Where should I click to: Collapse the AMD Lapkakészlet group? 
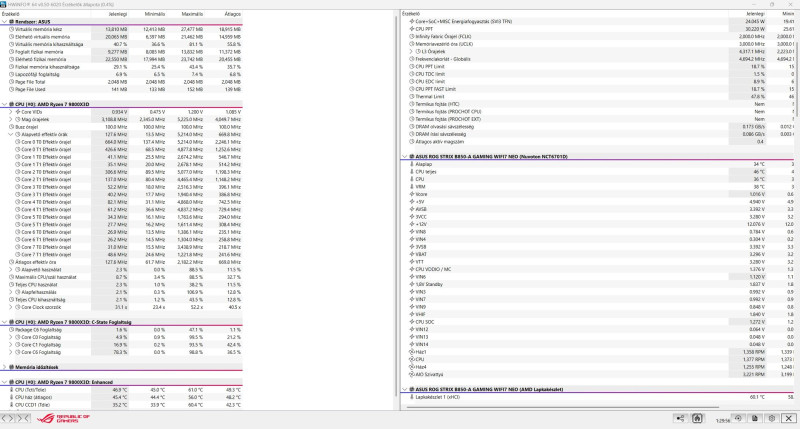coord(405,389)
